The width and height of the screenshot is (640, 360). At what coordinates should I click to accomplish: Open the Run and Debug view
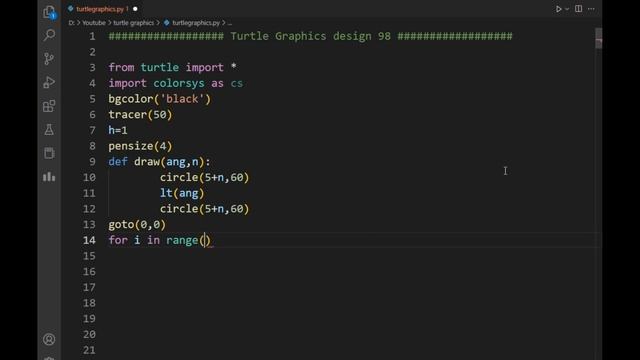click(x=49, y=82)
